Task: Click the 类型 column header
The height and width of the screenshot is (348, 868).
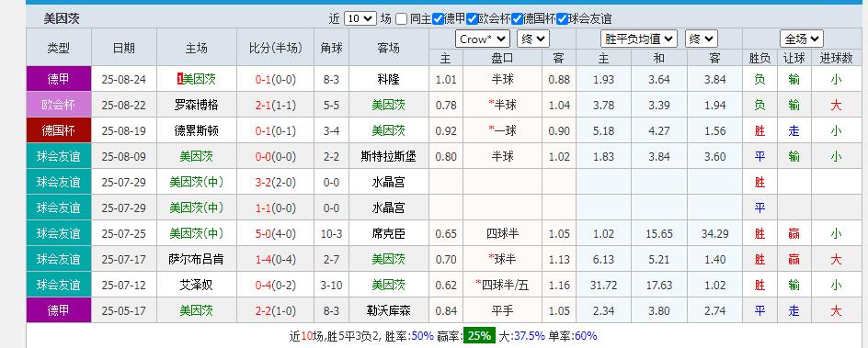Action: tap(59, 48)
